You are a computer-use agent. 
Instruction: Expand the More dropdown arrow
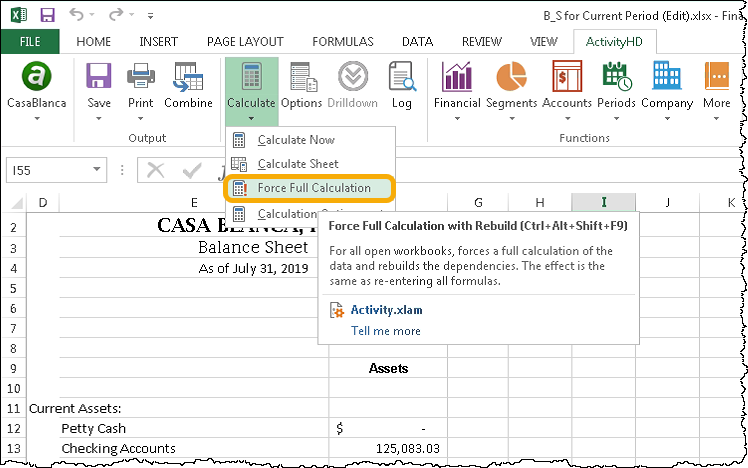(x=717, y=118)
